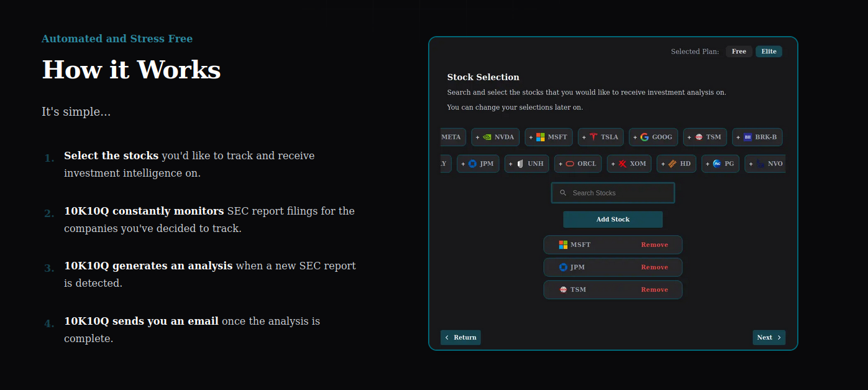Add the ORCL stock chip
Image resolution: width=868 pixels, height=390 pixels.
(578, 164)
